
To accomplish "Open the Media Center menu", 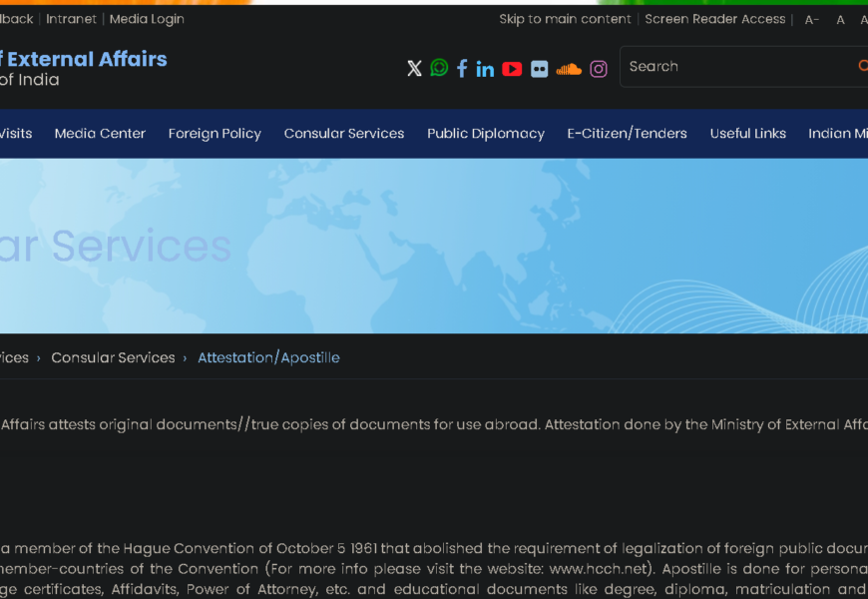I will coord(100,134).
